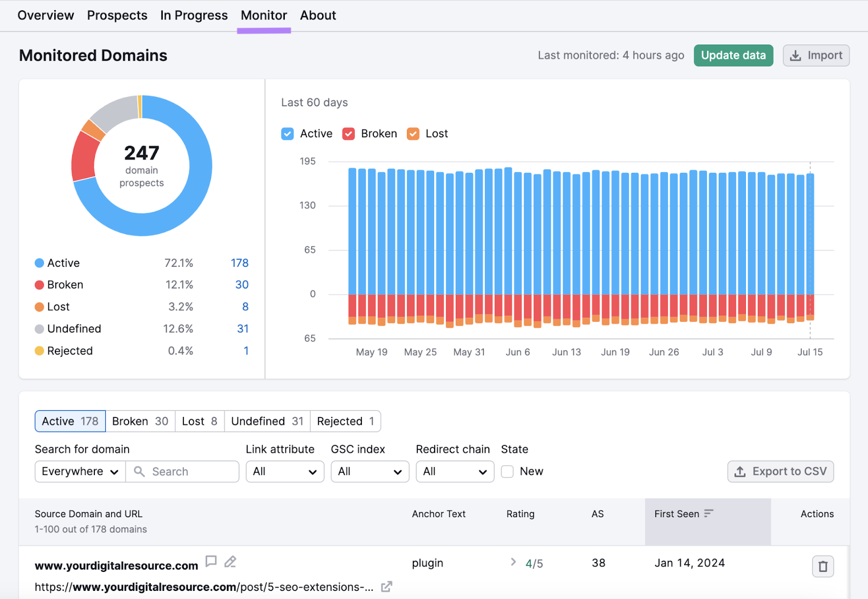Open the Link attribute dropdown
This screenshot has height=599, width=868.
click(285, 471)
